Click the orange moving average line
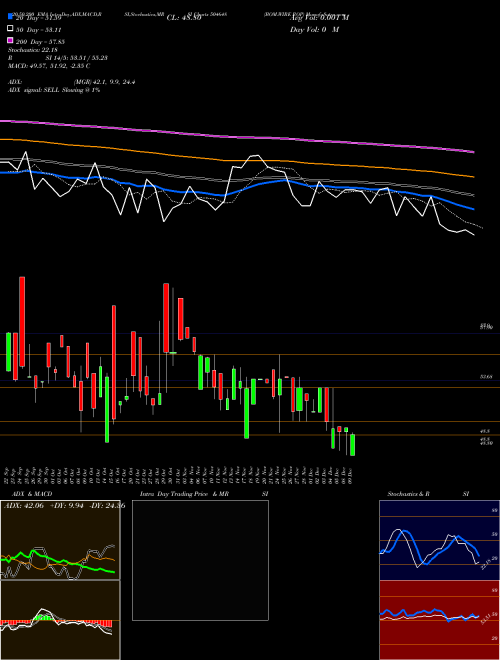Screen dimensions: 500x660 (237, 160)
